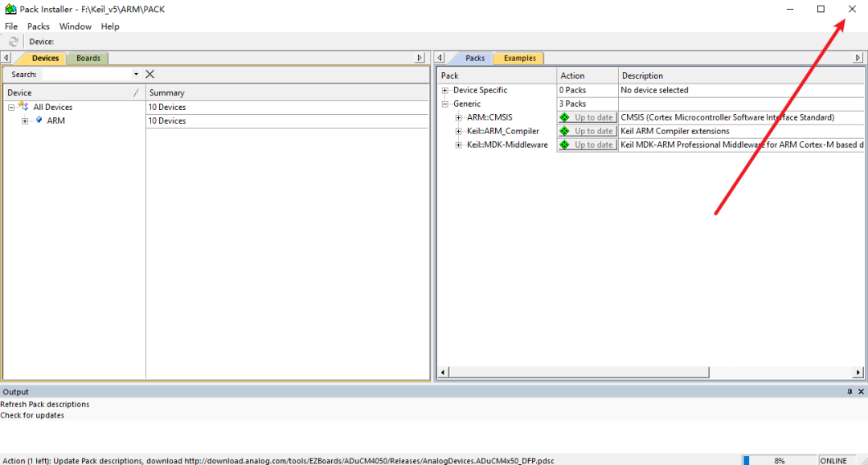Click the Pack column header
This screenshot has width=868, height=465.
pyautogui.click(x=497, y=75)
